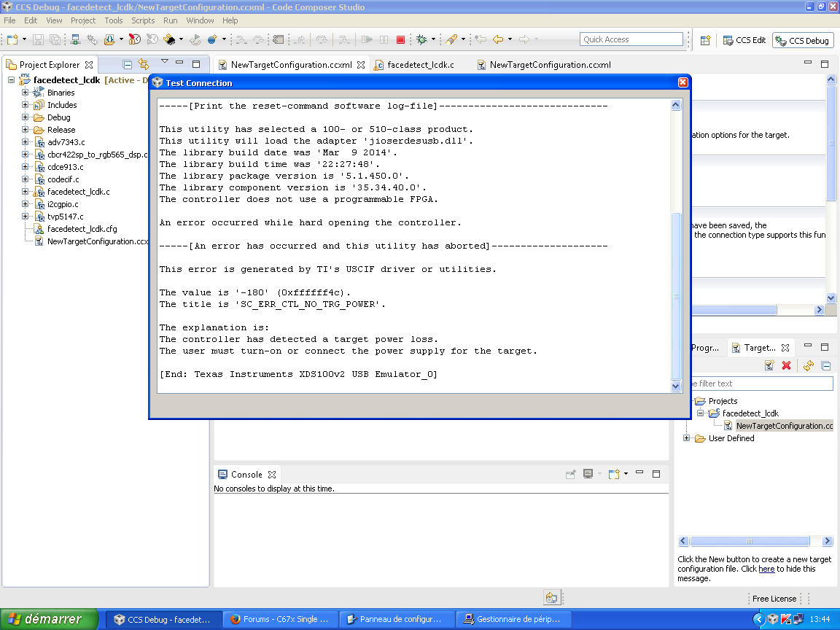Click the green Debug bug icon

(x=421, y=39)
